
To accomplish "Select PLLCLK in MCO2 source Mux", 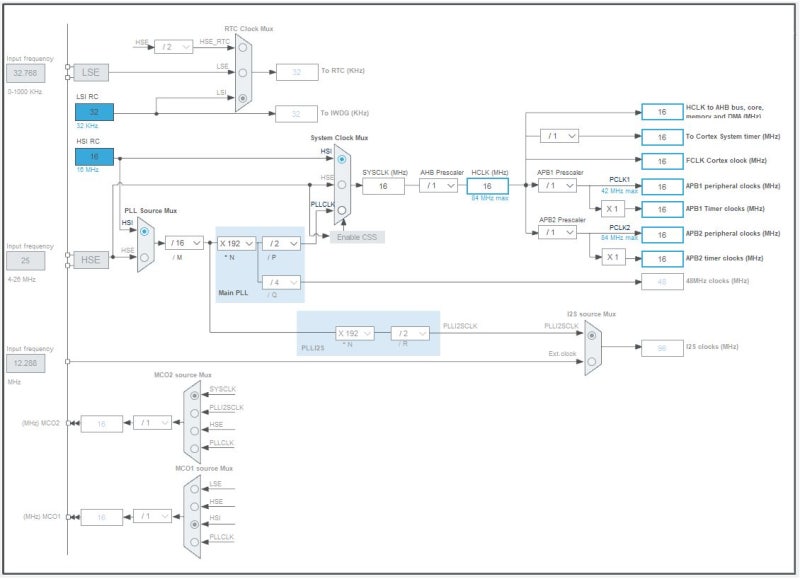I will point(194,449).
